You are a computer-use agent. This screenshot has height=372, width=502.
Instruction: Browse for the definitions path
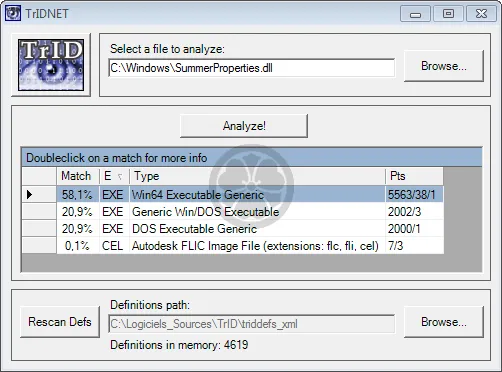(x=444, y=322)
